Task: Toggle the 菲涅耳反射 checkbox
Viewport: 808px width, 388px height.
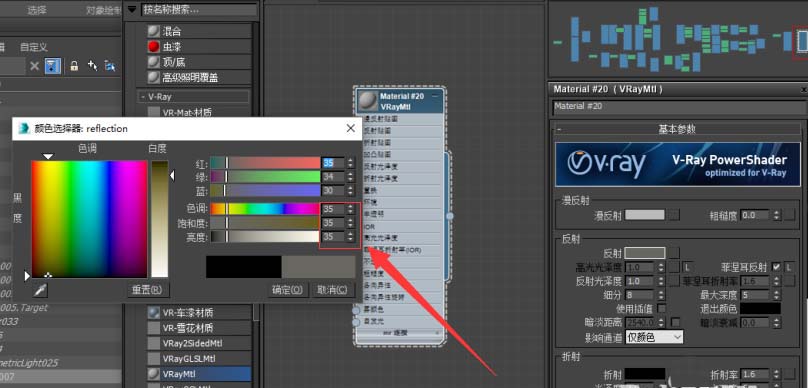Action: tap(776, 267)
